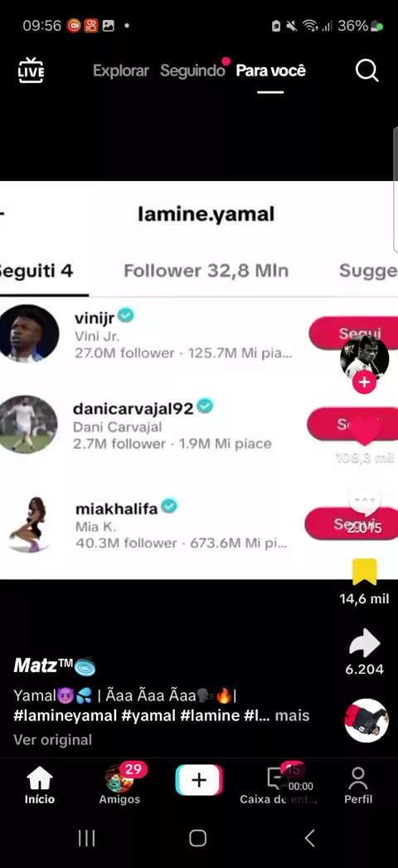Tap the create plus button
398x868 pixels.
click(199, 780)
